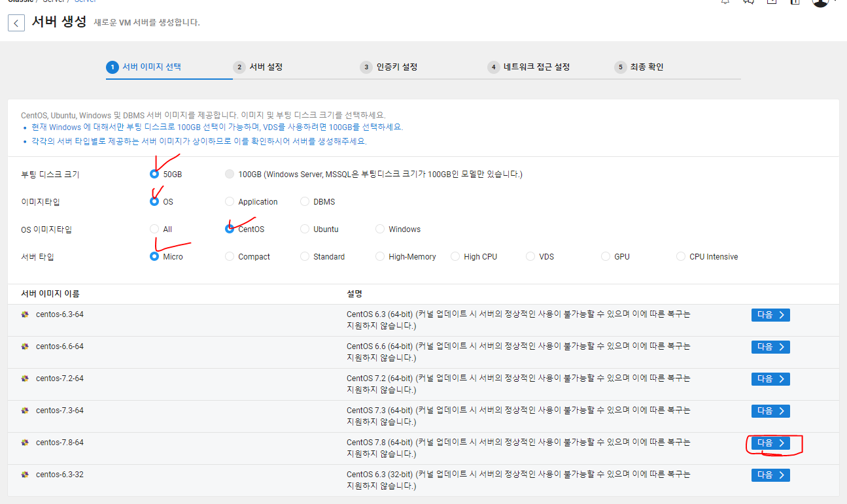Click the 서버 생성 page title
Viewport: 847px width, 504px height.
pos(59,22)
